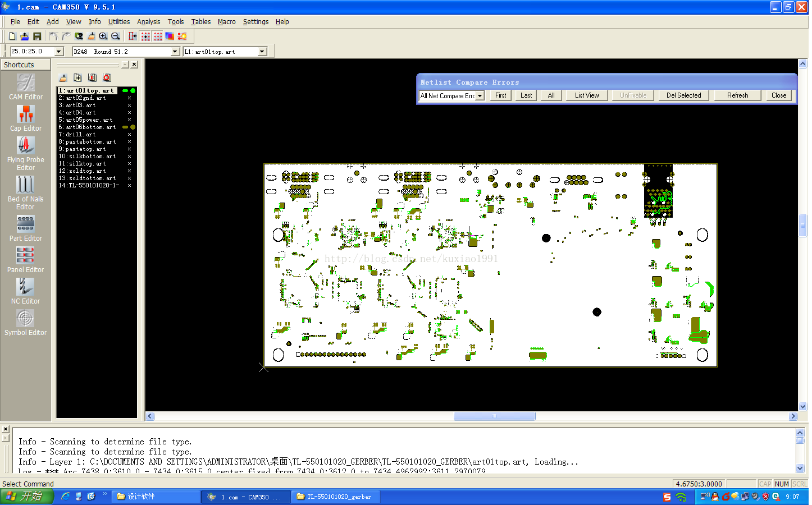Click the List View button
The height and width of the screenshot is (505, 812).
pos(587,95)
